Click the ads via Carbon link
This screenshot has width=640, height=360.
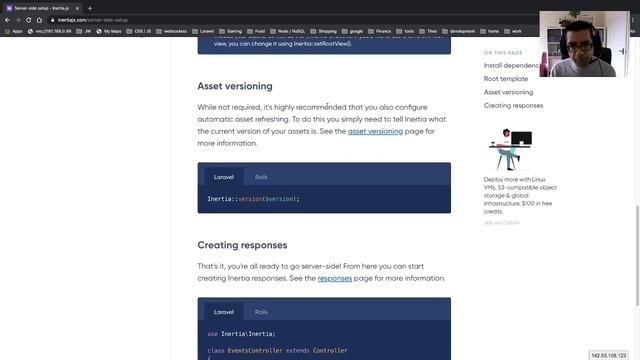502,222
